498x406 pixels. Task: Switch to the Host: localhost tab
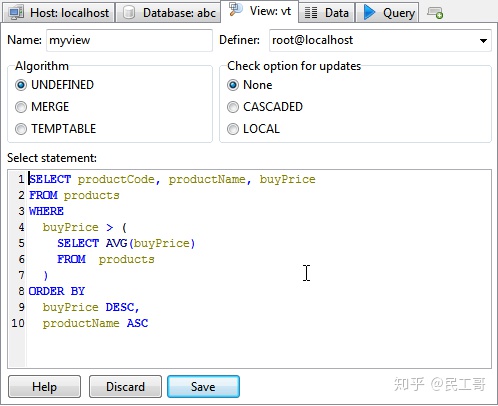(58, 13)
